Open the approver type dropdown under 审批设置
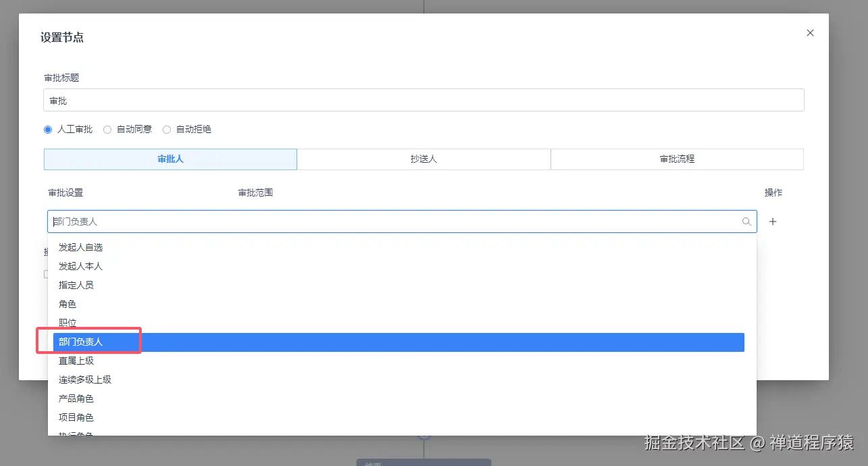The image size is (868, 466). click(402, 221)
